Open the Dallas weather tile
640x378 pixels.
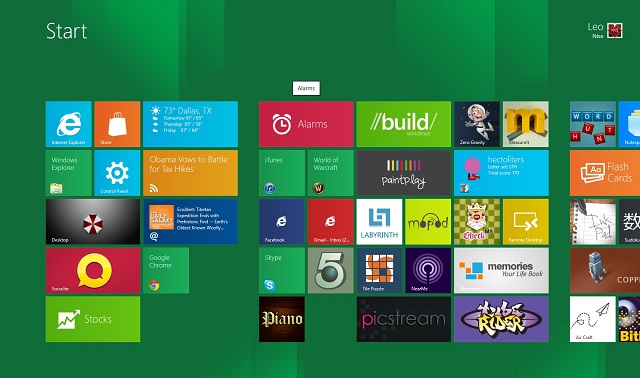point(191,124)
